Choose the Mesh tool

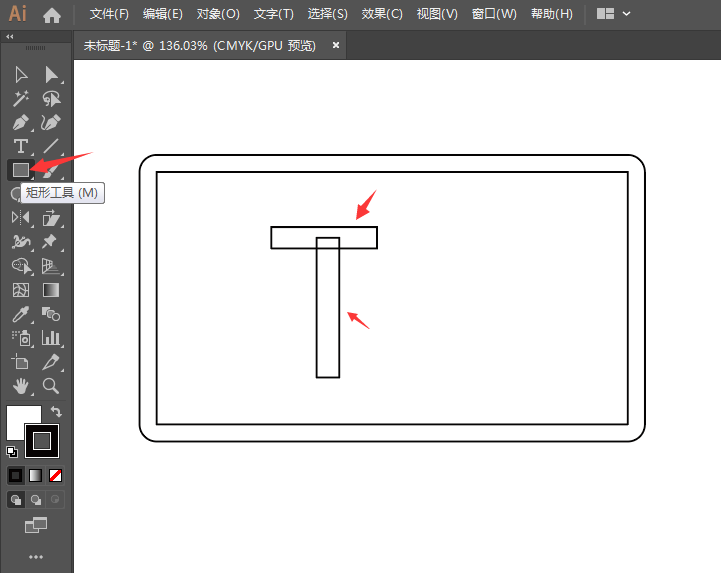coord(21,290)
